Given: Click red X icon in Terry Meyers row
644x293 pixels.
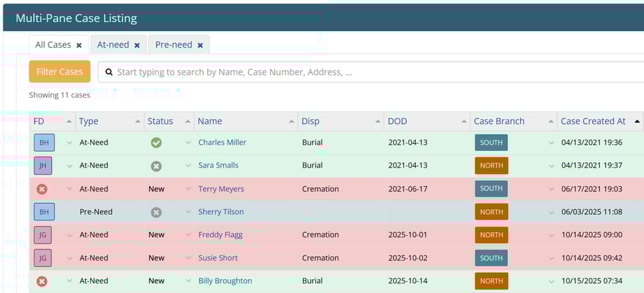Looking at the screenshot, I should (42, 188).
